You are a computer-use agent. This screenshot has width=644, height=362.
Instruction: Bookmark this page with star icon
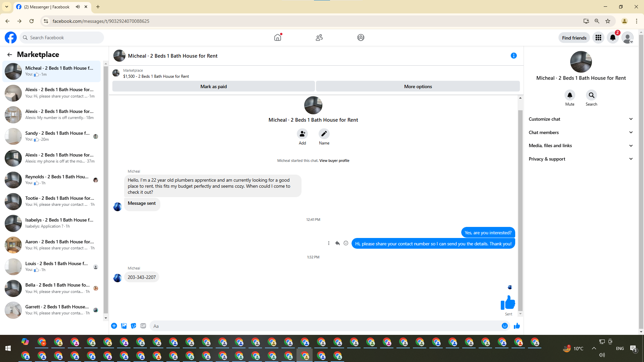pos(608,21)
